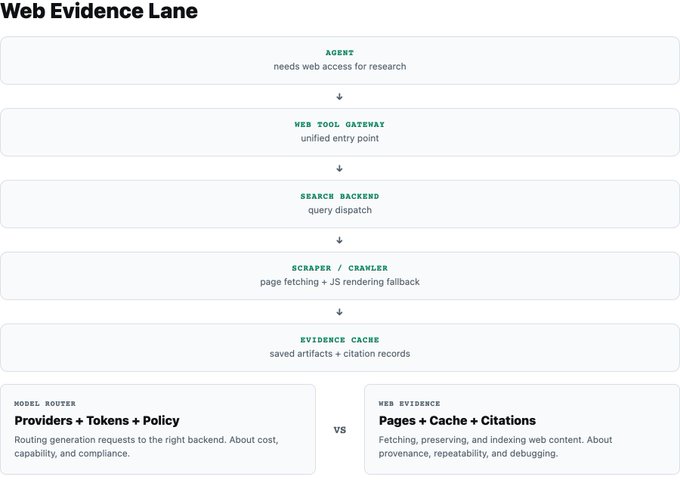Select the EVIDENCE CACHE card

(x=340, y=348)
